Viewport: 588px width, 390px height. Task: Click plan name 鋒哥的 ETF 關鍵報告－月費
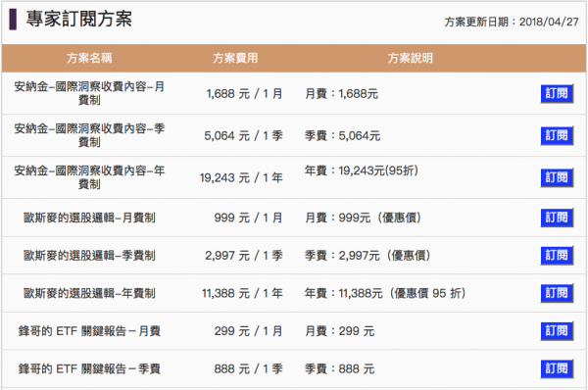tap(89, 331)
